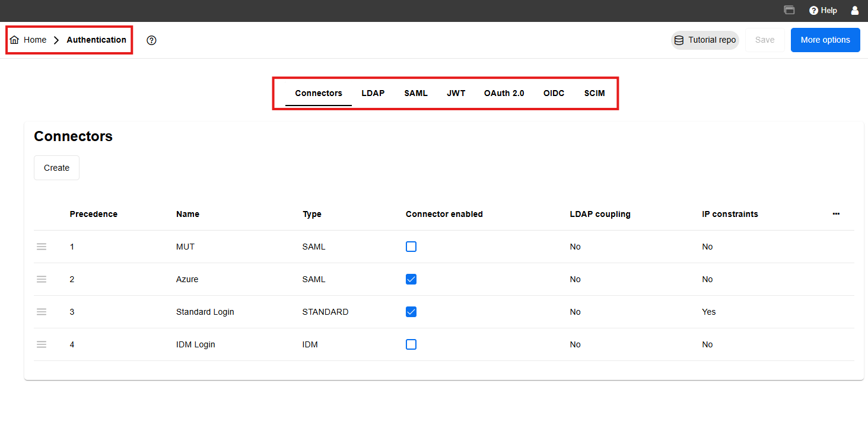Image resolution: width=868 pixels, height=441 pixels.
Task: Click the drag handle beside Standard Login
Action: [42, 311]
